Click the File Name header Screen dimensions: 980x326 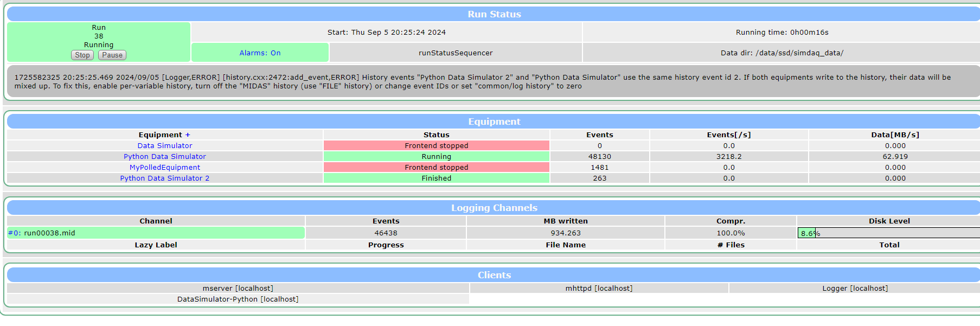coord(566,245)
